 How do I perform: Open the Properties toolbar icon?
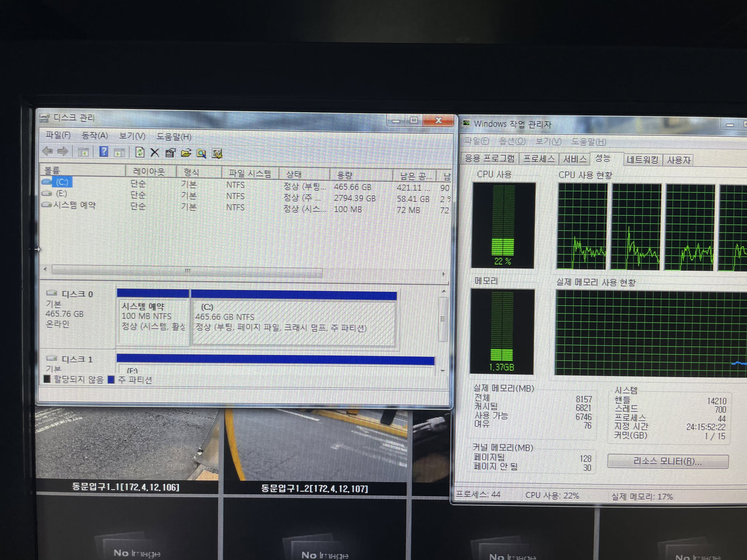[170, 153]
